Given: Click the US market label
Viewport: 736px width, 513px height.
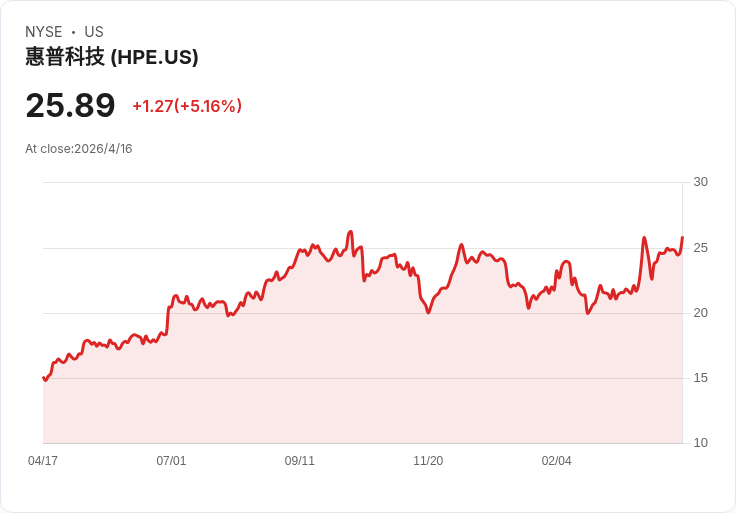Looking at the screenshot, I should [x=94, y=32].
